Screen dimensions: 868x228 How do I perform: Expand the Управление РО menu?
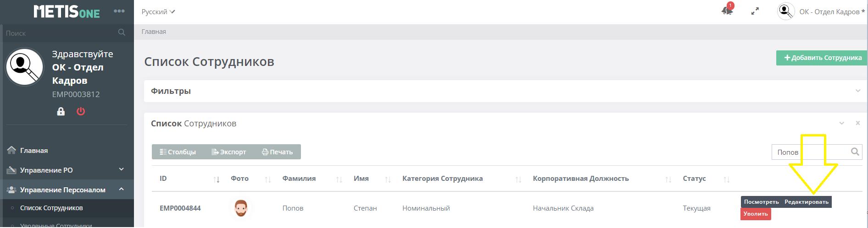point(121,169)
